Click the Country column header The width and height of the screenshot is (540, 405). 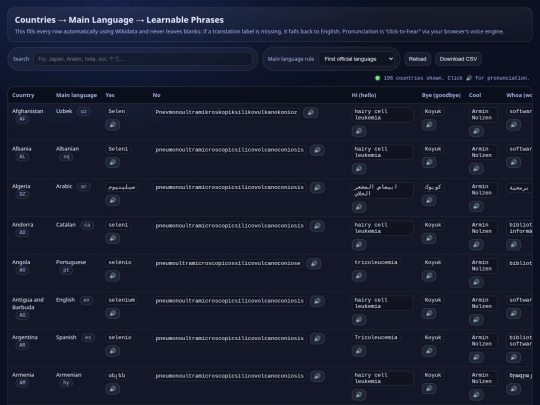(x=23, y=95)
